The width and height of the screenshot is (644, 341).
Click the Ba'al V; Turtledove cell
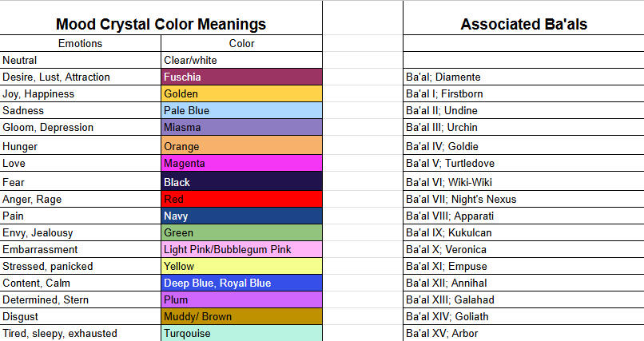coord(523,164)
